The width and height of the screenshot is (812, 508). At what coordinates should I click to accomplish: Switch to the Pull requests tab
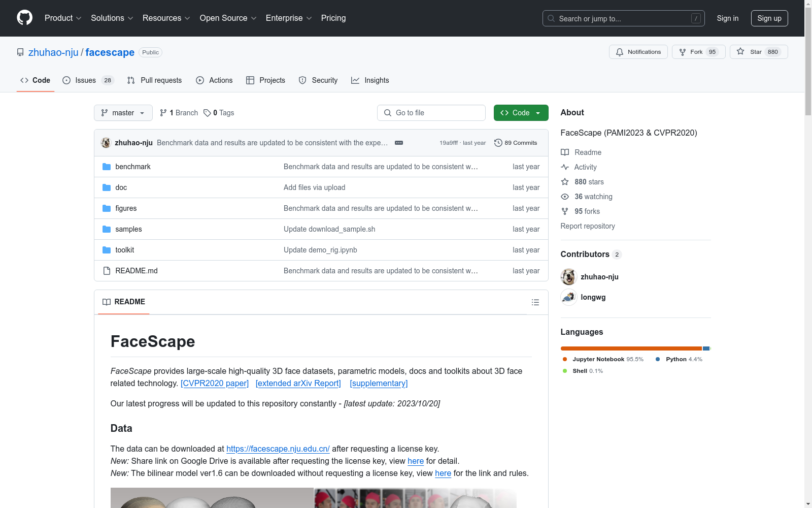click(154, 80)
